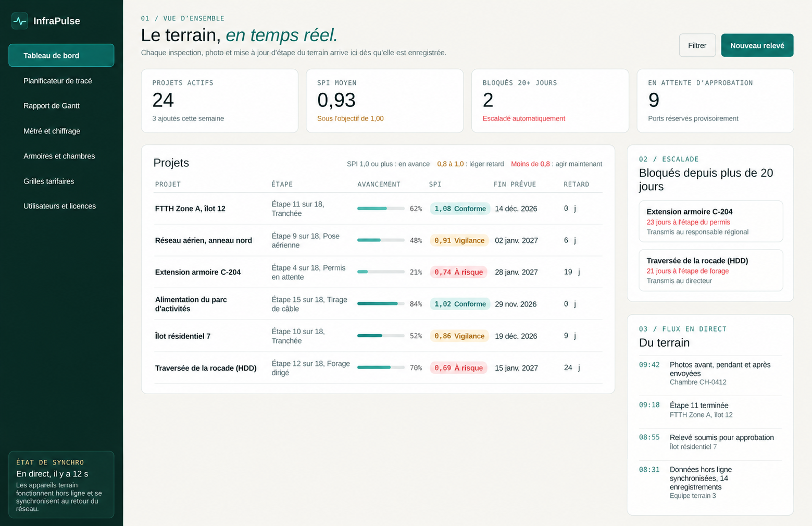
Task: Select the Traversée de la rocade (HDD) project row
Action: (x=378, y=368)
